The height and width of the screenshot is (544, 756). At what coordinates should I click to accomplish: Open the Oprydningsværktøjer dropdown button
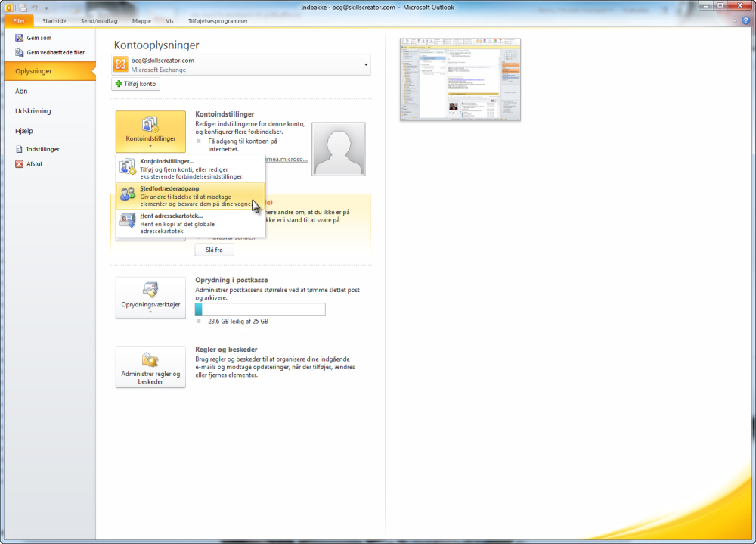pos(150,297)
